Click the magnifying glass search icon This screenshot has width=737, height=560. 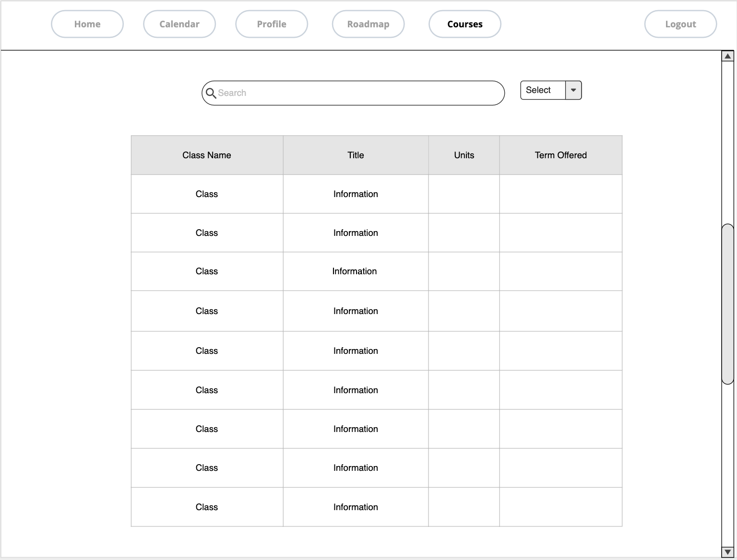point(211,93)
